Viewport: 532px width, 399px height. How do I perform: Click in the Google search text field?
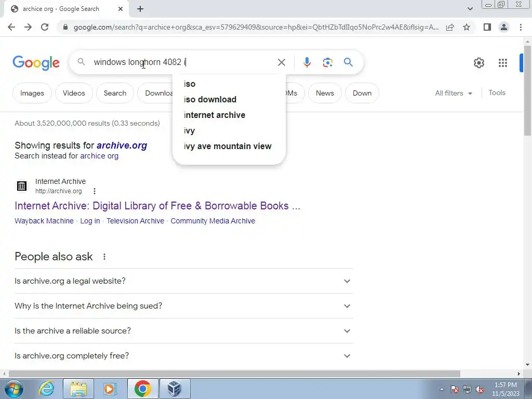(x=183, y=62)
